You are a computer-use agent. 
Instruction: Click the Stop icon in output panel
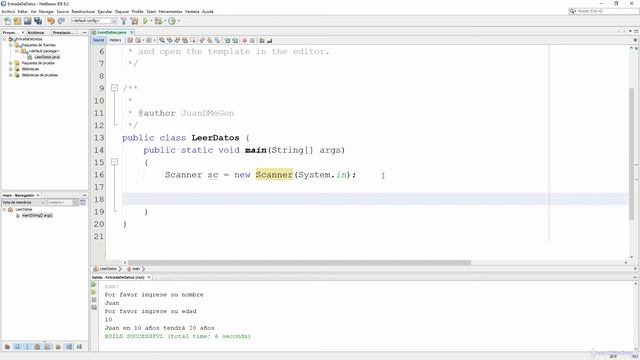click(94, 300)
